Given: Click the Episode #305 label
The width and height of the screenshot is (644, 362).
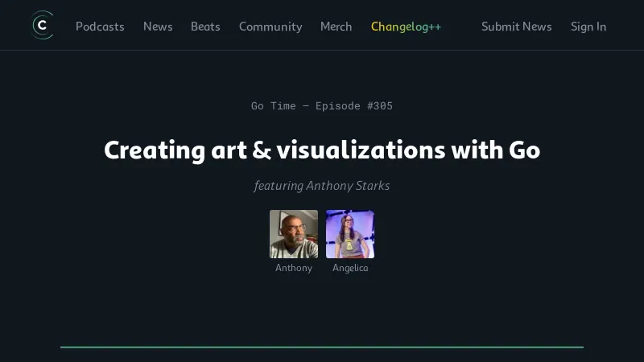Looking at the screenshot, I should click(x=354, y=105).
